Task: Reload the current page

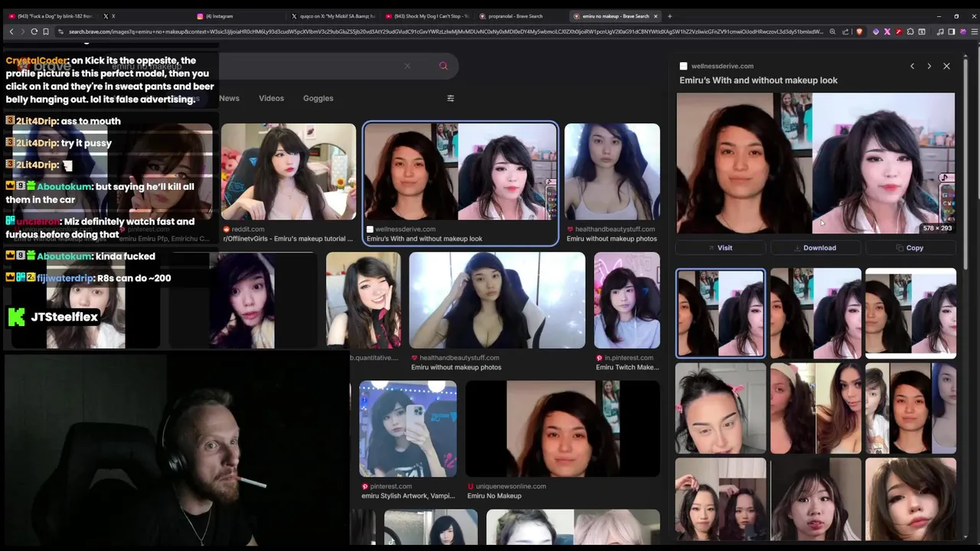Action: pyautogui.click(x=34, y=31)
